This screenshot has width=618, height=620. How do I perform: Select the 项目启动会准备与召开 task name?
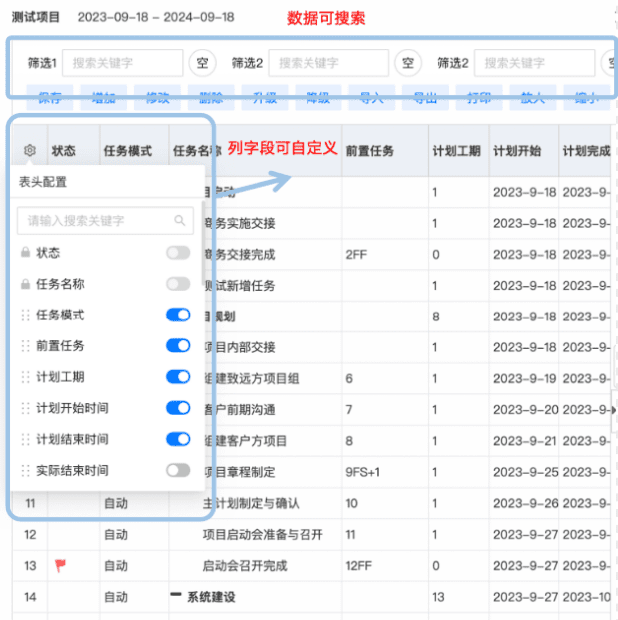tap(263, 535)
